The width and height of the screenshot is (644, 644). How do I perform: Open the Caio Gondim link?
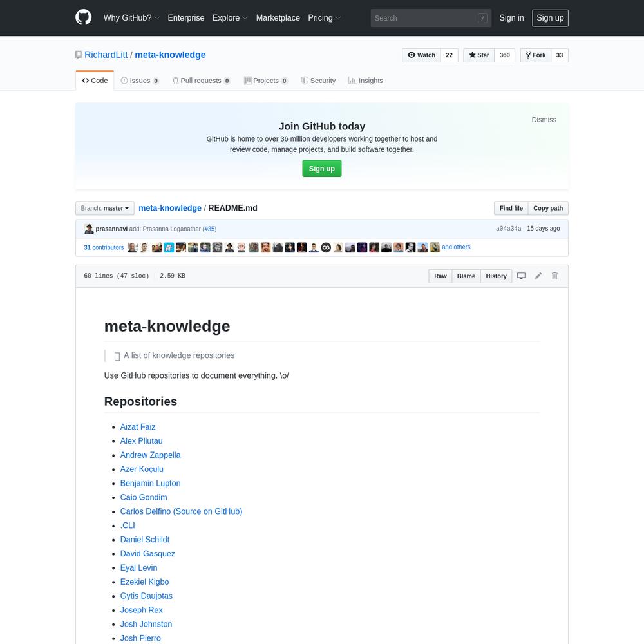[x=144, y=497]
